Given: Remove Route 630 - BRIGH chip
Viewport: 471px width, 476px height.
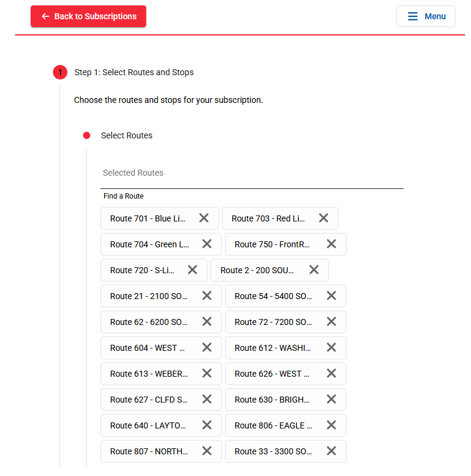Looking at the screenshot, I should (x=331, y=399).
